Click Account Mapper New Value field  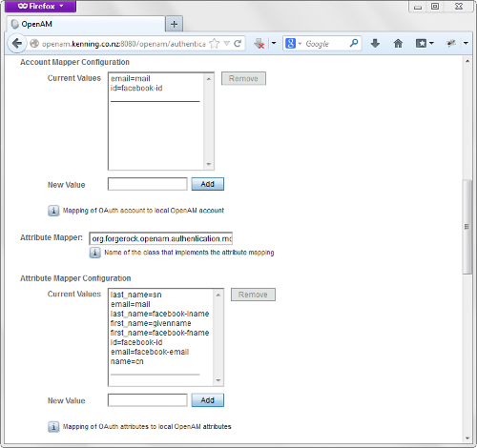pyautogui.click(x=148, y=184)
